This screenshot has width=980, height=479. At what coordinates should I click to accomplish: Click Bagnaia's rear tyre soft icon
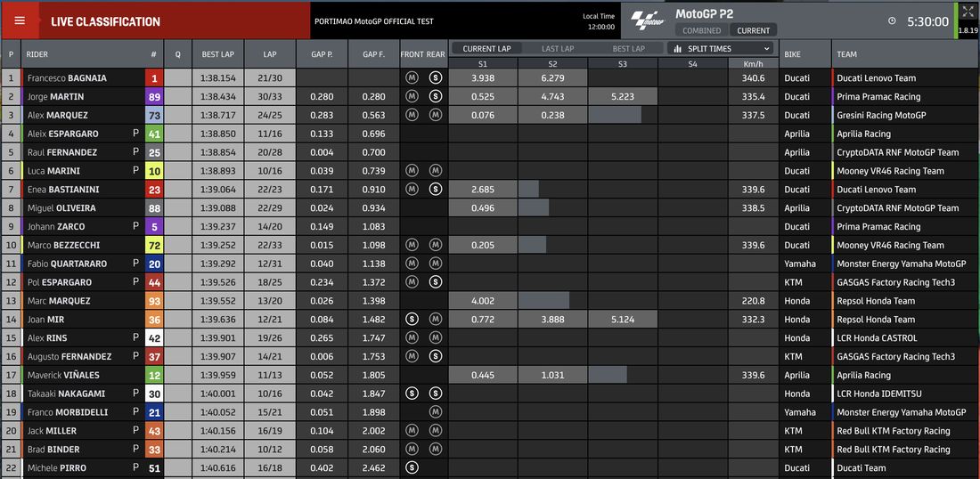click(x=436, y=78)
